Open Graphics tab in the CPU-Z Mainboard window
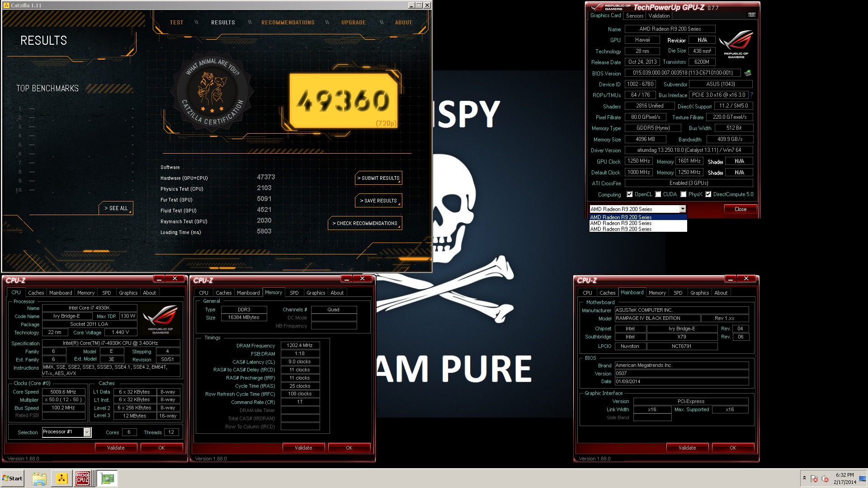Image resolution: width=868 pixels, height=488 pixels. (699, 293)
